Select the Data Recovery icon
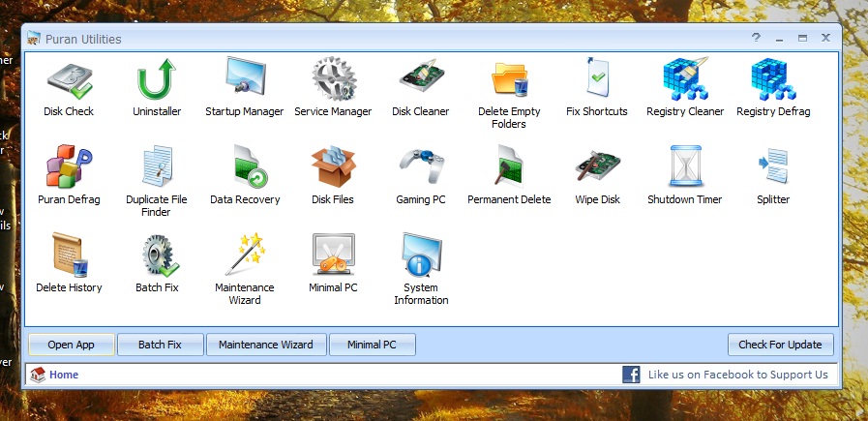This screenshot has width=868, height=421. click(x=245, y=167)
